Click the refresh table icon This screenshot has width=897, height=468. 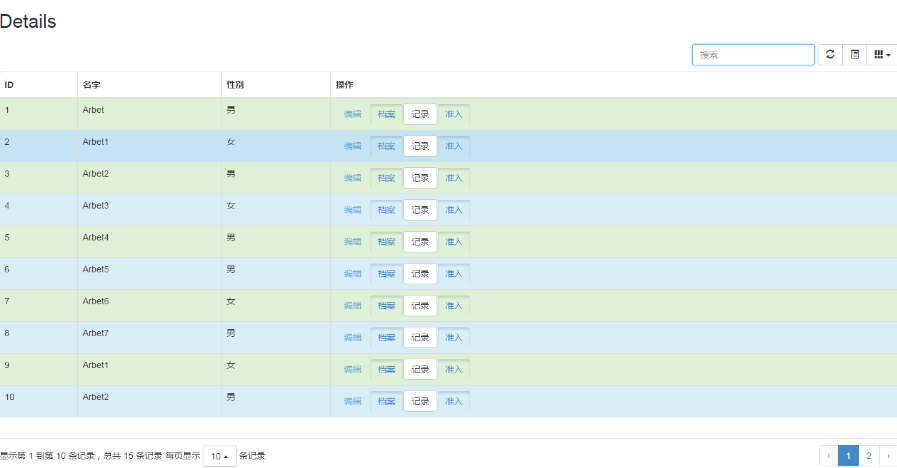click(830, 55)
